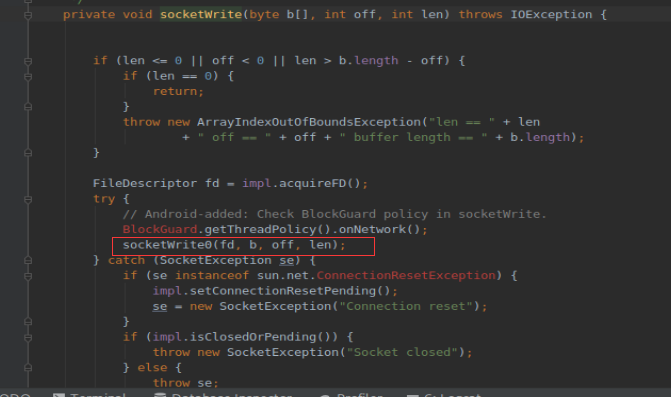Click the underlined 'se' before '= new SocketException'
This screenshot has height=397, width=671.
pos(160,306)
